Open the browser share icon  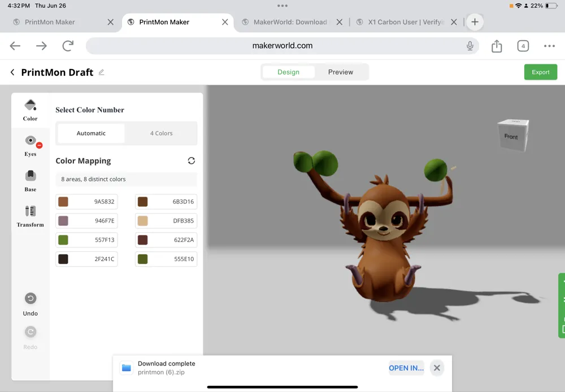click(497, 46)
